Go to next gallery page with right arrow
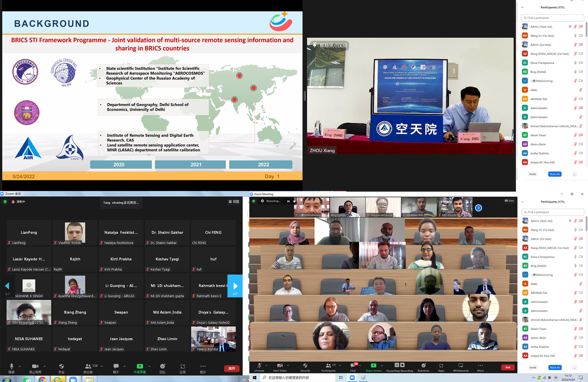588x382 pixels. click(x=235, y=286)
